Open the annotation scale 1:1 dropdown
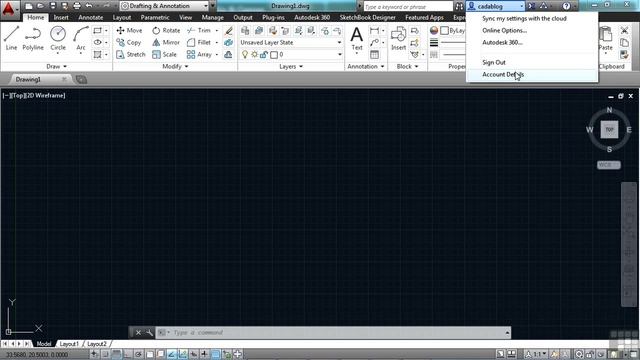The image size is (640, 360). pos(536,354)
